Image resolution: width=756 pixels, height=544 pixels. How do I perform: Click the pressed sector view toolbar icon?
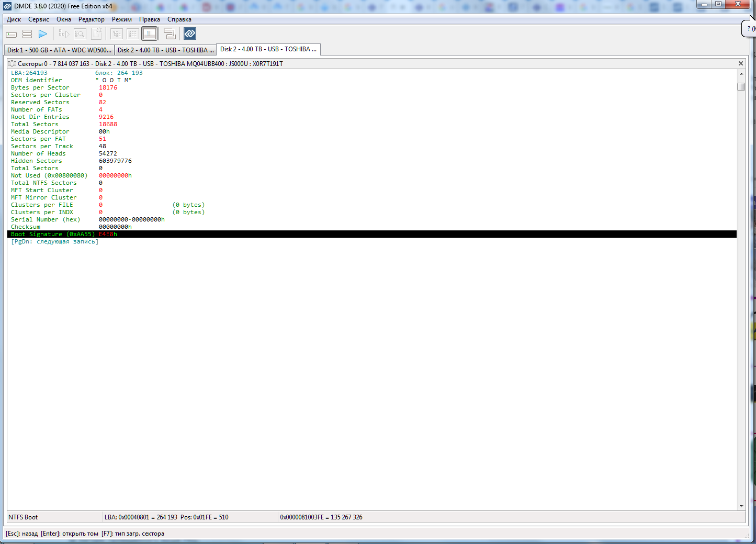tap(150, 34)
